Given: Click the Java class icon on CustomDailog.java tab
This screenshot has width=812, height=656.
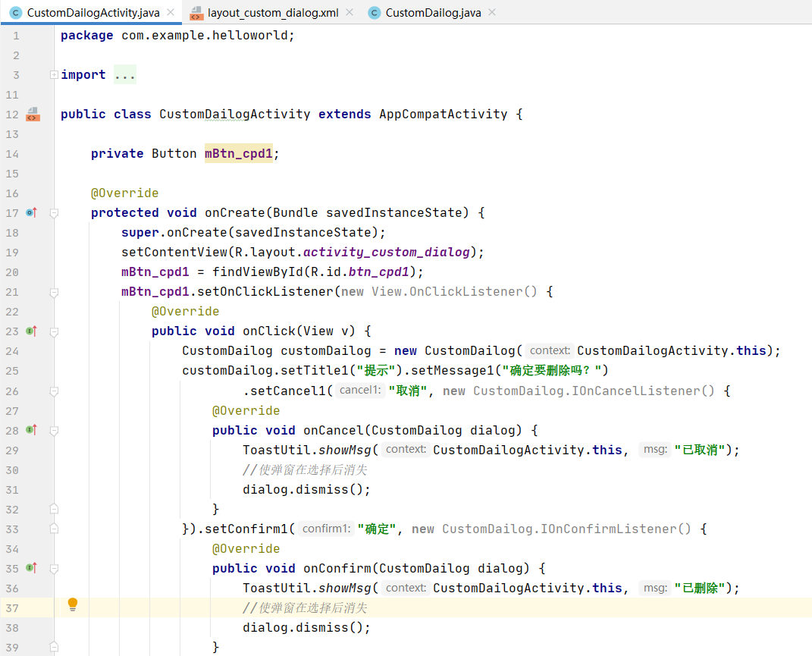Looking at the screenshot, I should tap(375, 12).
